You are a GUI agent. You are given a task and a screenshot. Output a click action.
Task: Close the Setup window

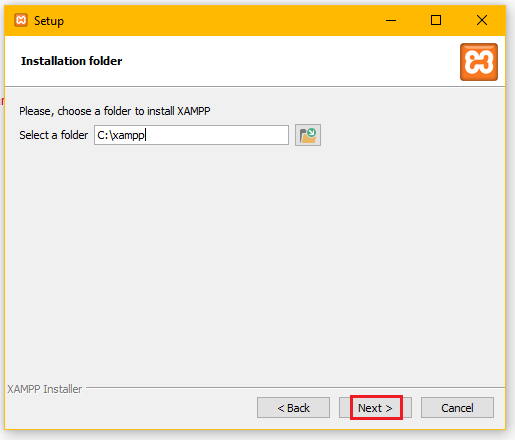tap(482, 20)
